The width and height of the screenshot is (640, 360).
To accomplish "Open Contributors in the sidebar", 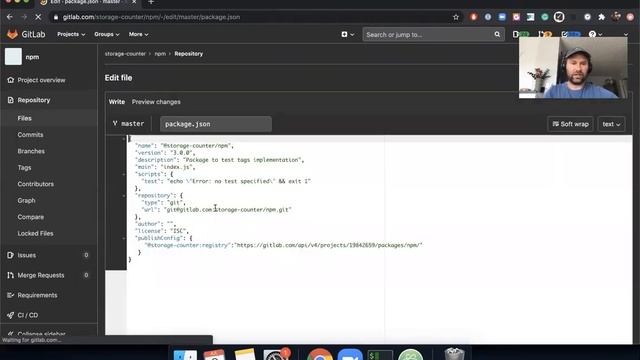I will point(36,184).
